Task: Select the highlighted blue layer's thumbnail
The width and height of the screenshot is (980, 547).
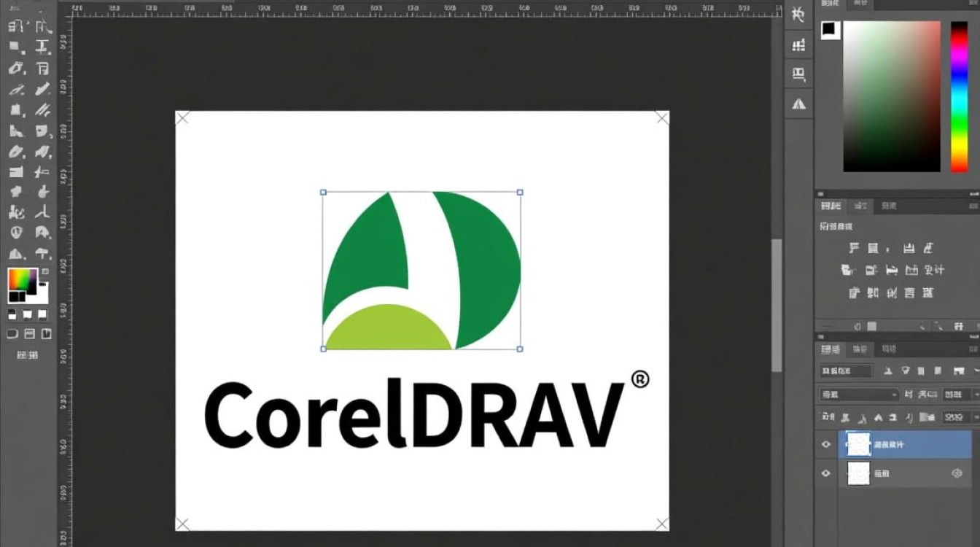Action: tap(859, 444)
